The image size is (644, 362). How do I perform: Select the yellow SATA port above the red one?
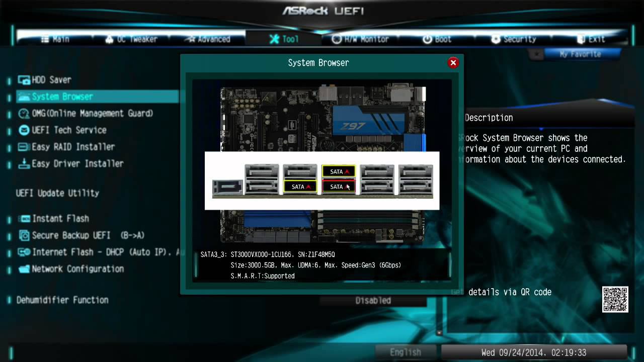(339, 171)
